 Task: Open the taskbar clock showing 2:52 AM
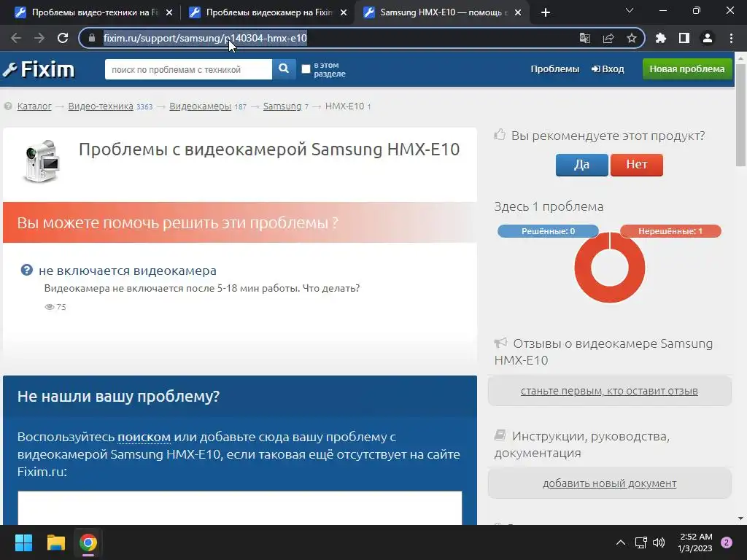pyautogui.click(x=695, y=542)
